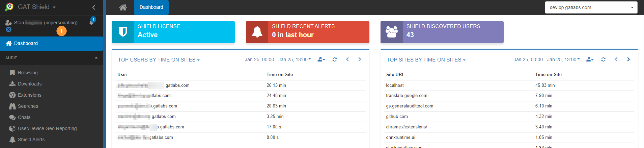
Task: Click the Searches binoculars icon
Action: tap(12, 106)
